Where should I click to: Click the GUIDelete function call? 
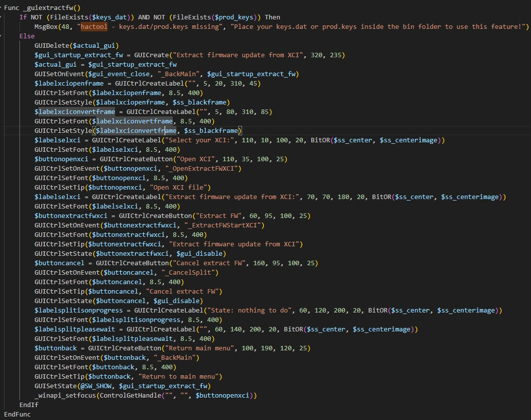point(51,46)
